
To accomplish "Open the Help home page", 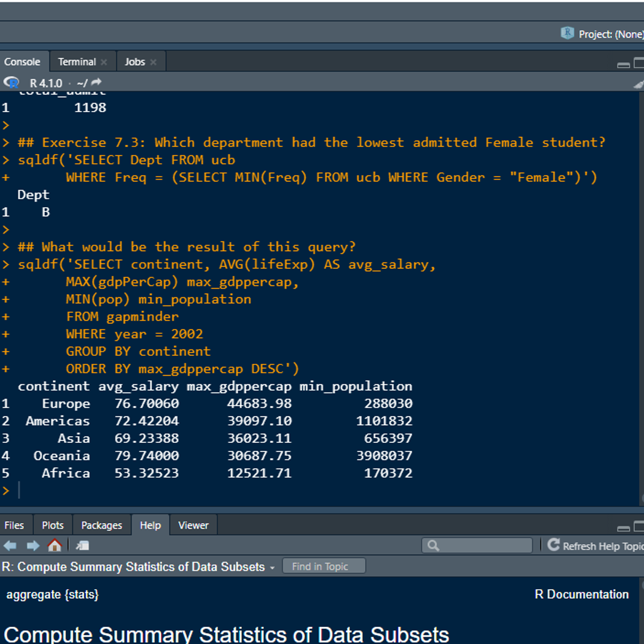I will click(55, 546).
